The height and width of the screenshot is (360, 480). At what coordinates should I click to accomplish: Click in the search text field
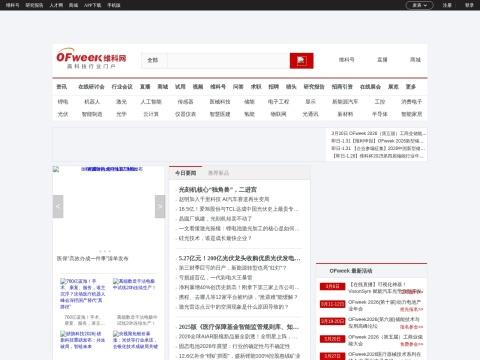tap(228, 61)
